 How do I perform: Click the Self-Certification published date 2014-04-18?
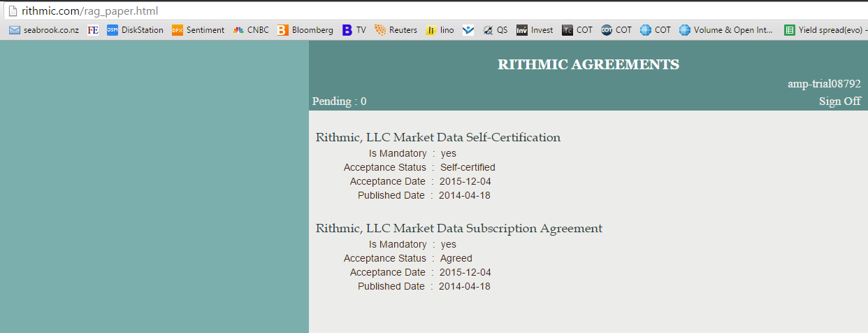click(465, 195)
